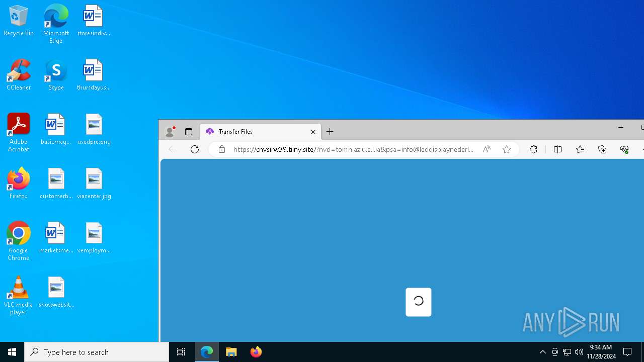The width and height of the screenshot is (644, 362).
Task: Open the storesindiv Word document
Action: point(94,21)
